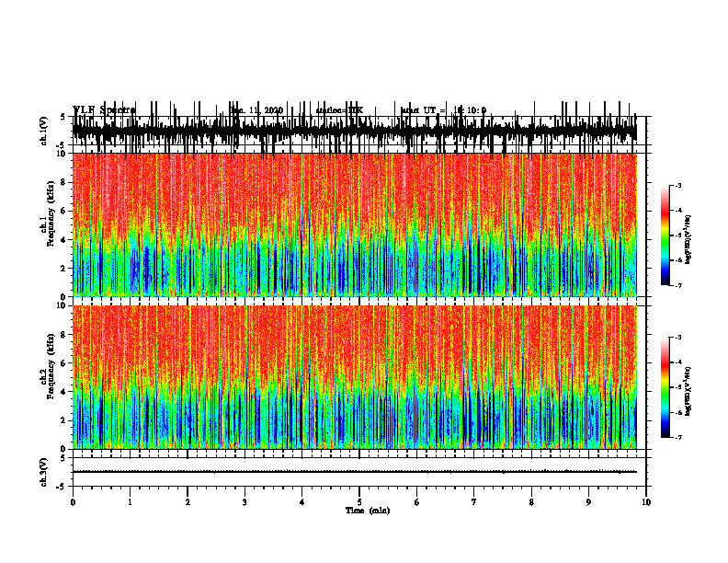
Task: Click the 'VLF Spectra' plot title
Action: 104,110
